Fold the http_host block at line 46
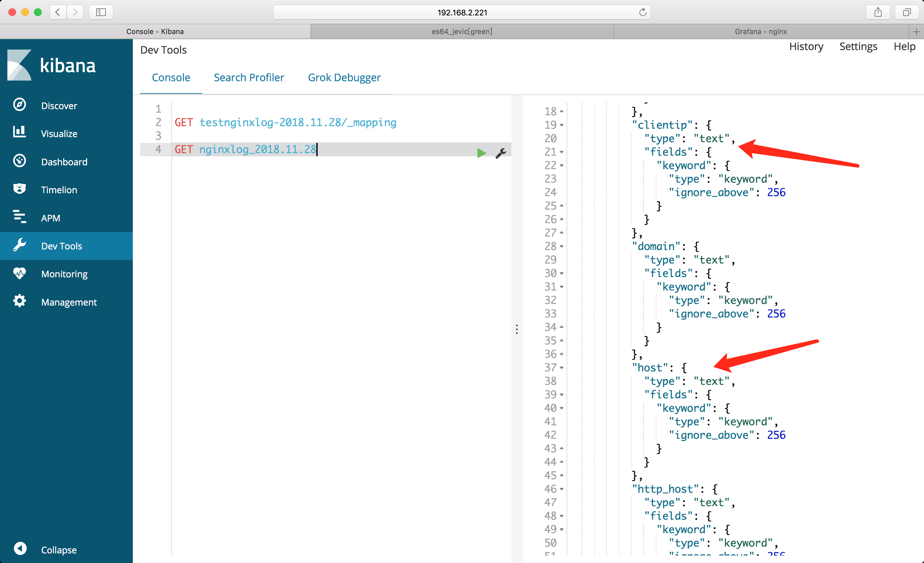The width and height of the screenshot is (924, 563). coord(561,489)
